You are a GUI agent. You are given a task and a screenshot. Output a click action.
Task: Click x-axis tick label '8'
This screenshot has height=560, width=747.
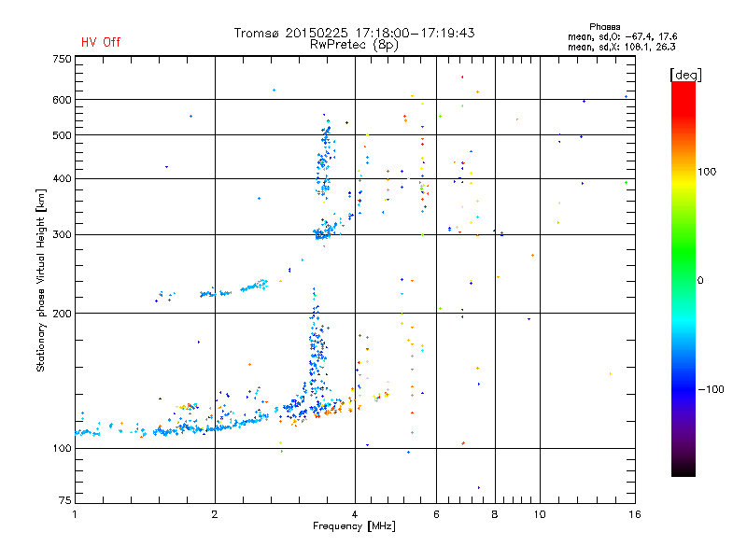point(495,514)
